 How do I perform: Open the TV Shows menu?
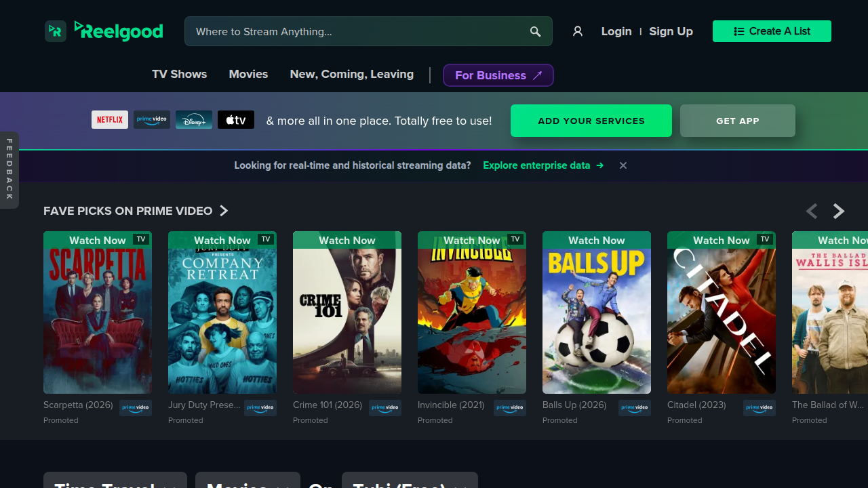(x=179, y=74)
